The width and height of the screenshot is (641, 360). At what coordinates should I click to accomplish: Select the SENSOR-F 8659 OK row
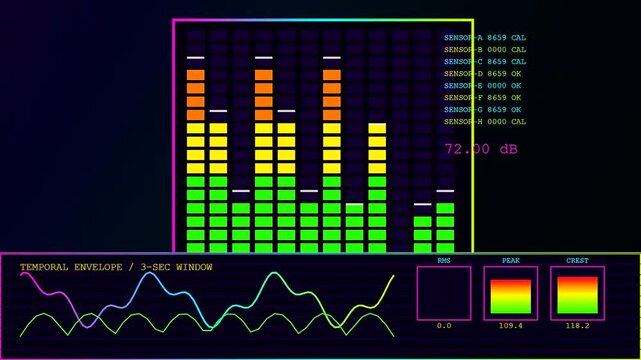pos(482,98)
